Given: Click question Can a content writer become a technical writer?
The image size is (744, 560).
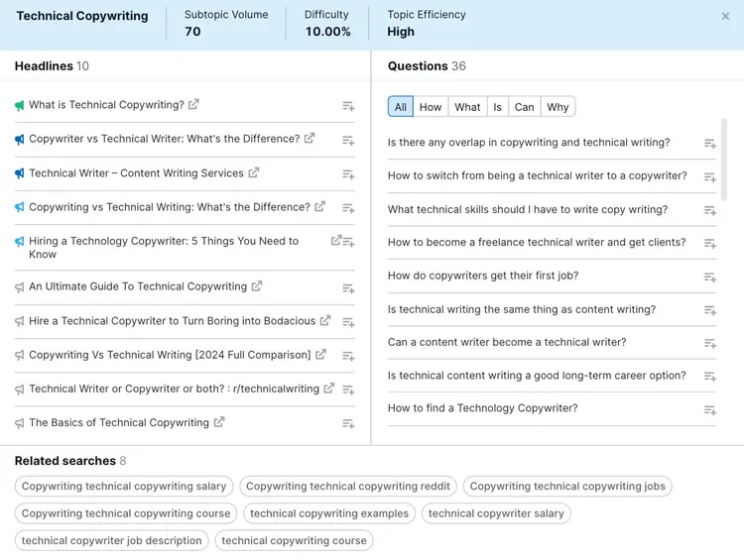Looking at the screenshot, I should click(x=507, y=342).
